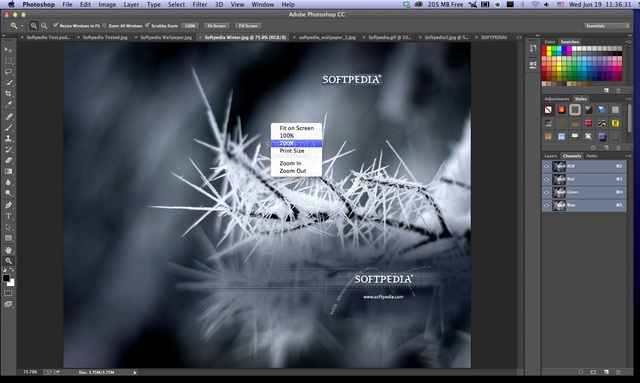Viewport: 640px width, 383px height.
Task: Select the History Brush tool
Action: coord(8,149)
